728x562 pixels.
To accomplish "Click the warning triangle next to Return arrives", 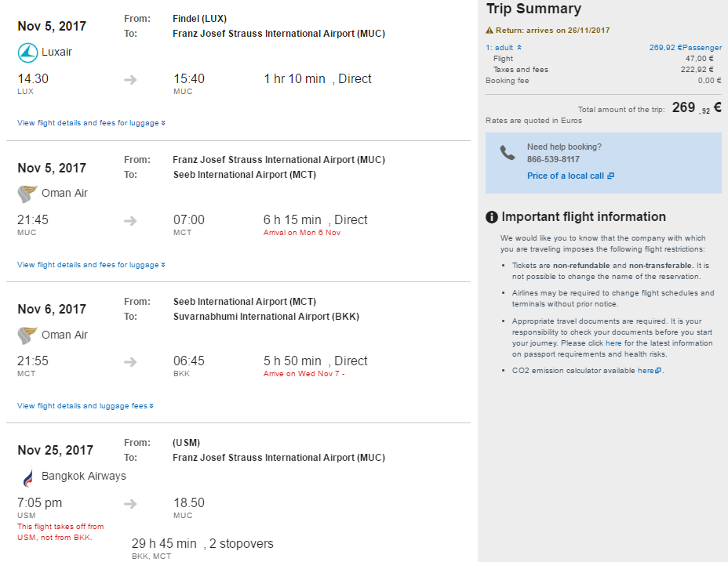I will [490, 30].
